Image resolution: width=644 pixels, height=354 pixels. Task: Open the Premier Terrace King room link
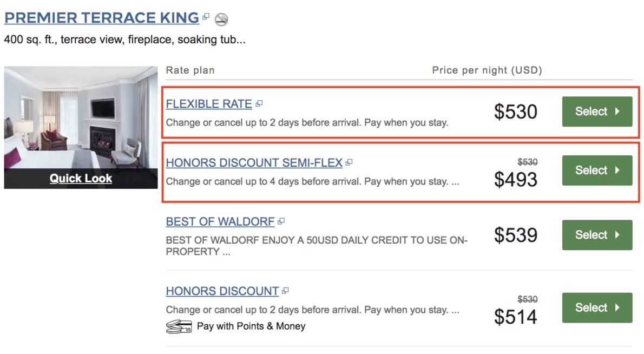101,18
